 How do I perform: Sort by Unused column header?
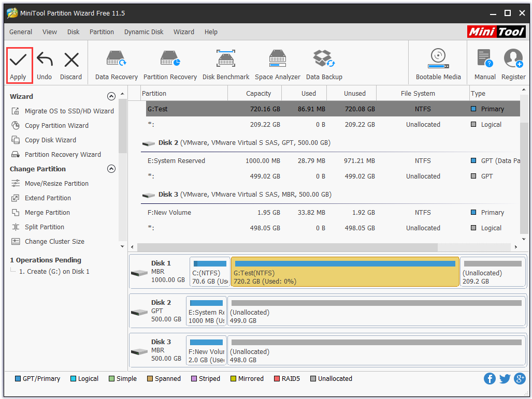point(352,93)
